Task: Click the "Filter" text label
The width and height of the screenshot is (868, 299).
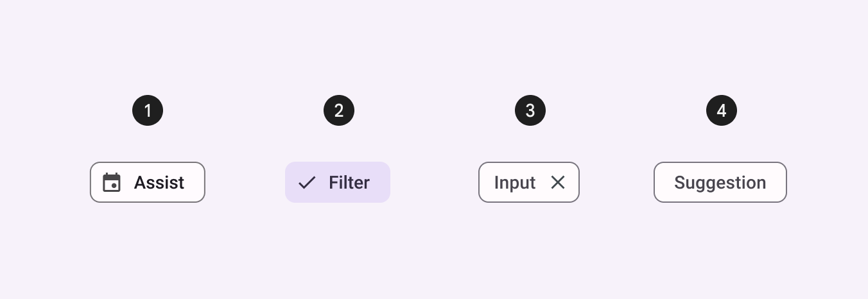Action: point(349,182)
